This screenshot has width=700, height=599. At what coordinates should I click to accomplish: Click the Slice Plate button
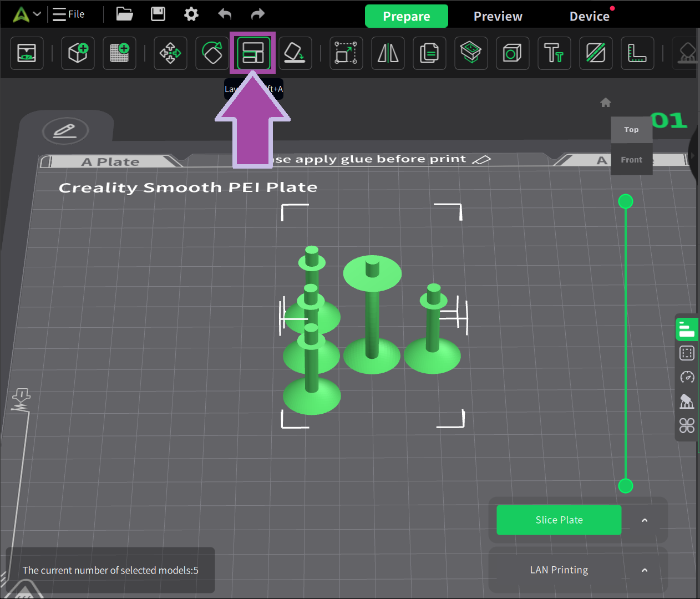[559, 520]
